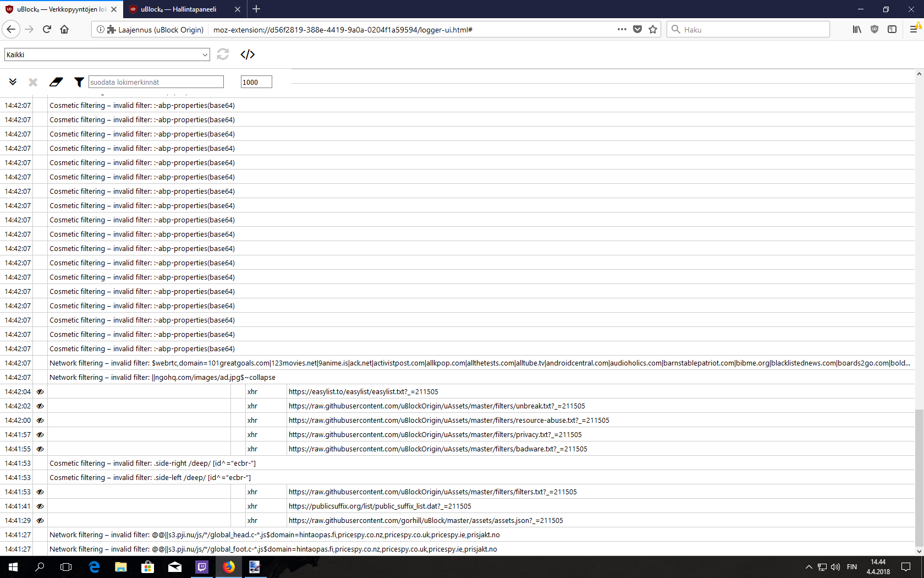Open the Firefox Library icon
The width and height of the screenshot is (924, 578).
tap(856, 30)
